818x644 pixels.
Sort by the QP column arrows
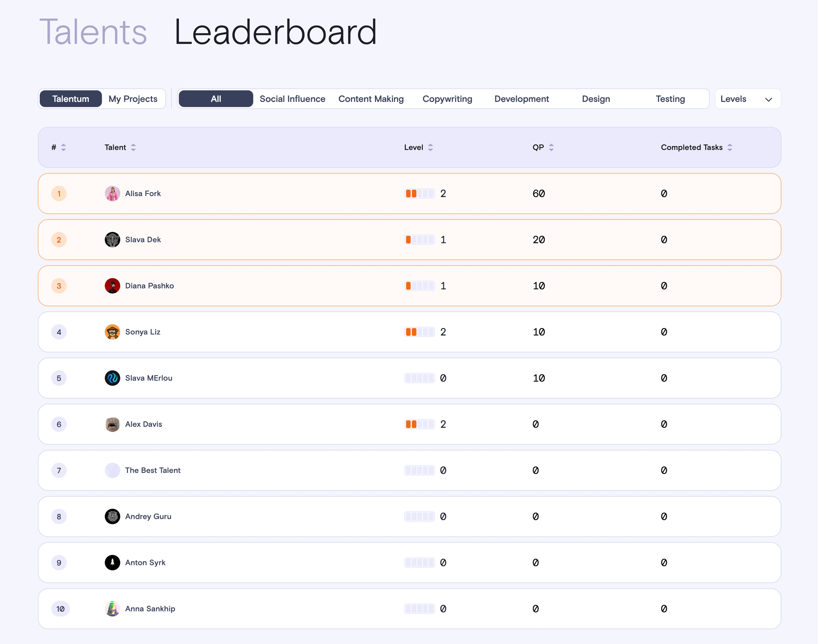[551, 147]
